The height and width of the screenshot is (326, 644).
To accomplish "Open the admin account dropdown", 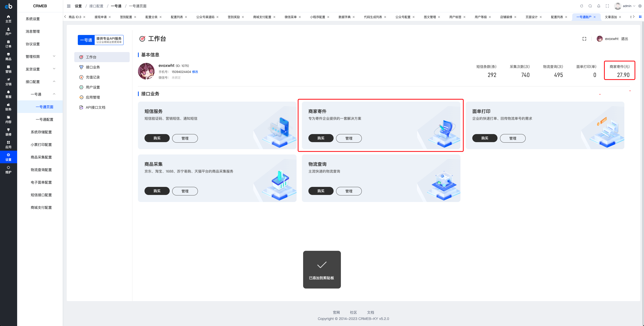I will click(625, 6).
